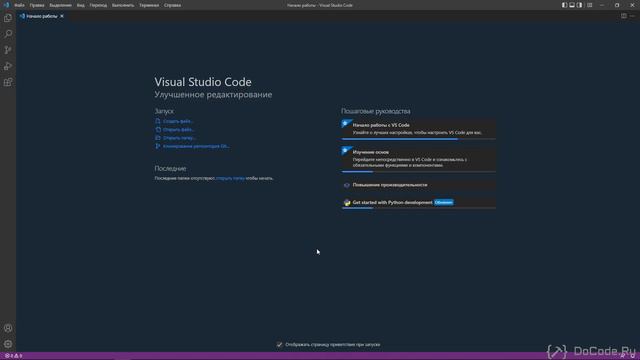
Task: Open editor More Actions ellipsis
Action: [632, 16]
